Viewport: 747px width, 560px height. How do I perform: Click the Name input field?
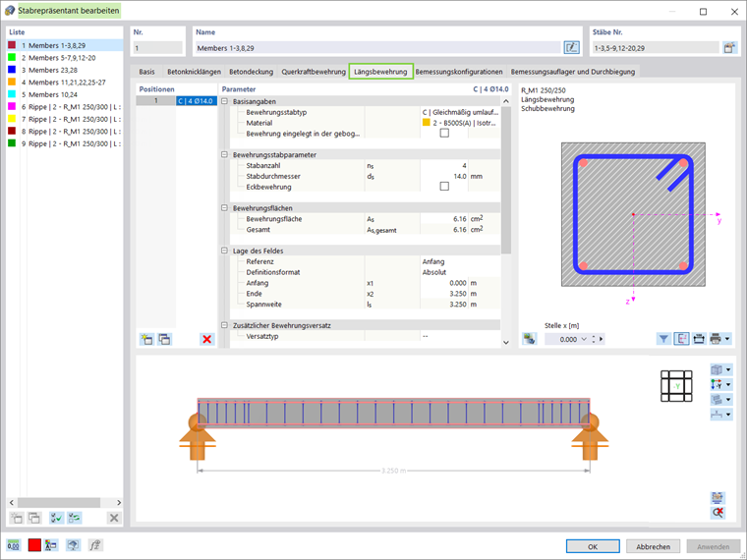(x=377, y=47)
